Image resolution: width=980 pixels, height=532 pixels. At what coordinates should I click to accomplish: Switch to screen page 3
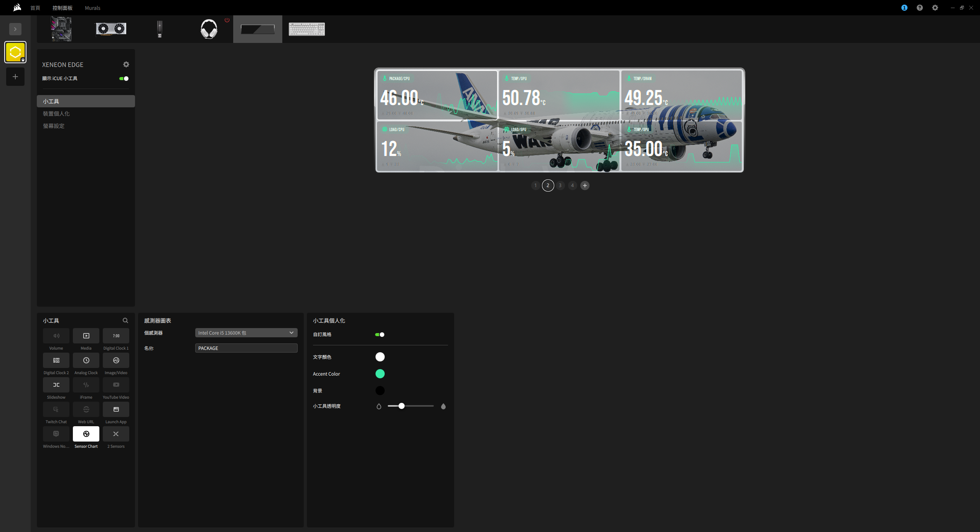point(560,186)
